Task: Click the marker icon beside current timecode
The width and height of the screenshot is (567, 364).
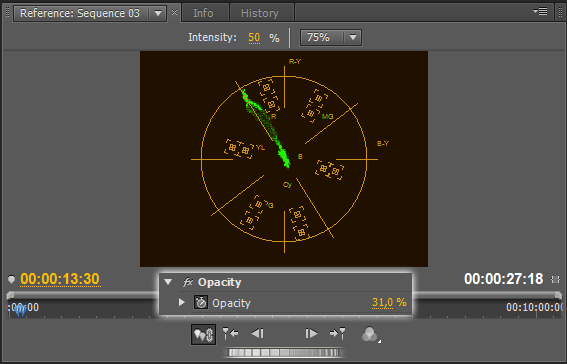Action: coord(11,279)
